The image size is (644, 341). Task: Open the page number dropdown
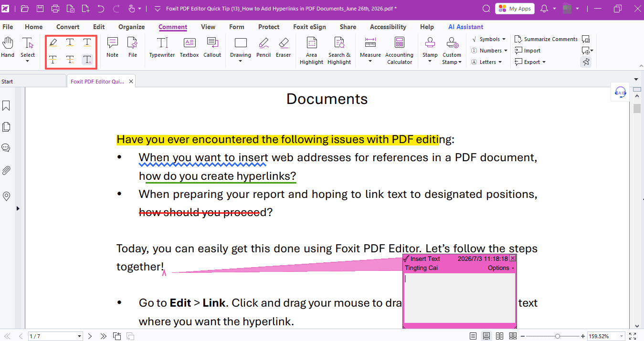(x=80, y=337)
